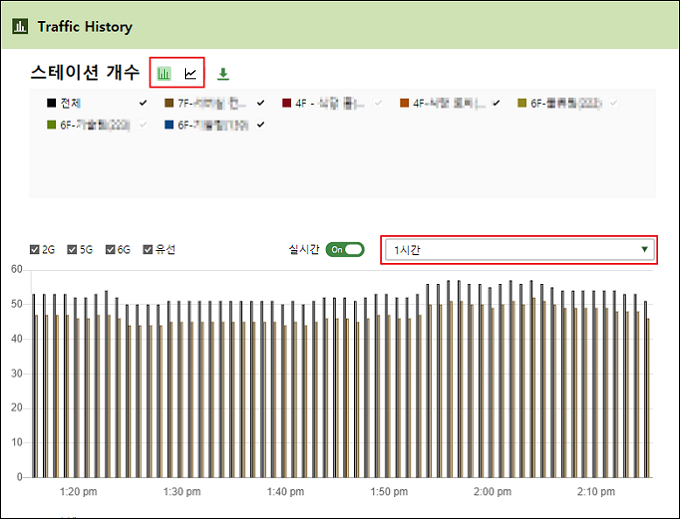Click the 스테이션 개수 heading
The width and height of the screenshot is (680, 519).
(85, 72)
